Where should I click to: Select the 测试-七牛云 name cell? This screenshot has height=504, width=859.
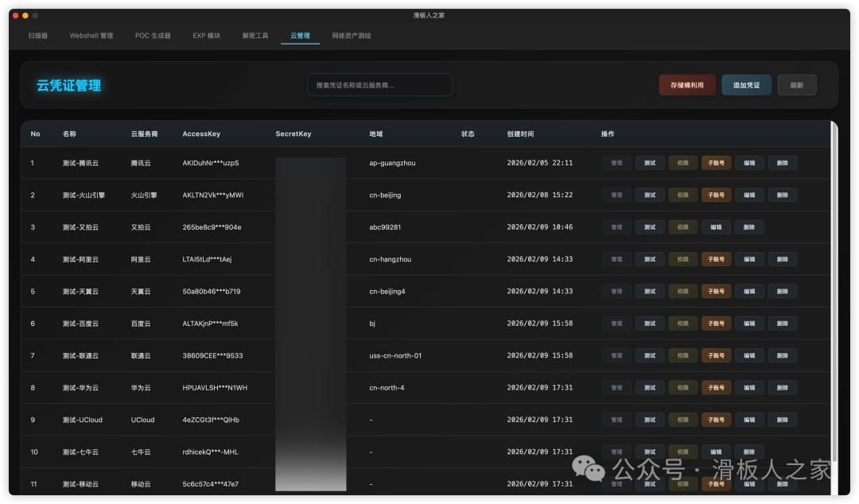tap(80, 452)
